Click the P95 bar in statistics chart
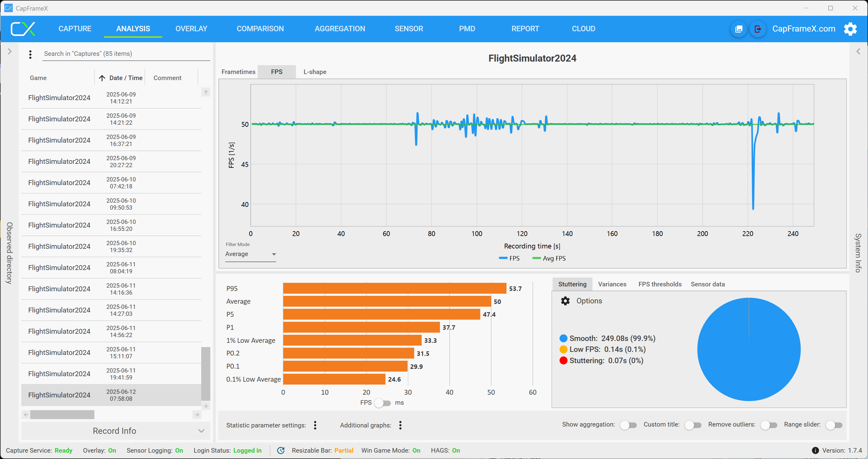Screen dimensions: 868x459 395,288
